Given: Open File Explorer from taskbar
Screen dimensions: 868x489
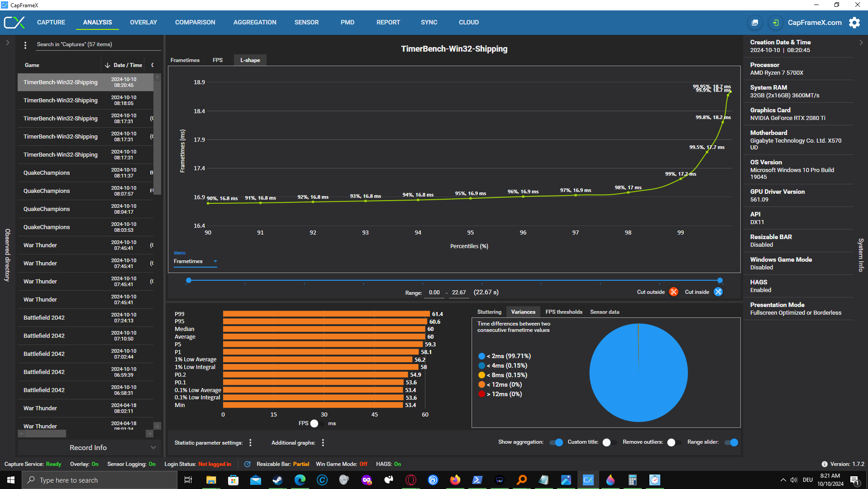Looking at the screenshot, I should click(211, 480).
